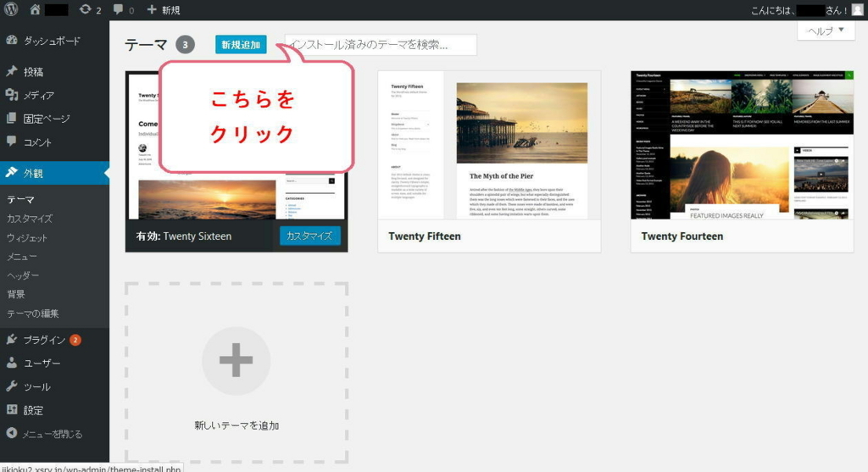The height and width of the screenshot is (472, 868).
Task: Open 背景 background submenu
Action: coord(16,294)
